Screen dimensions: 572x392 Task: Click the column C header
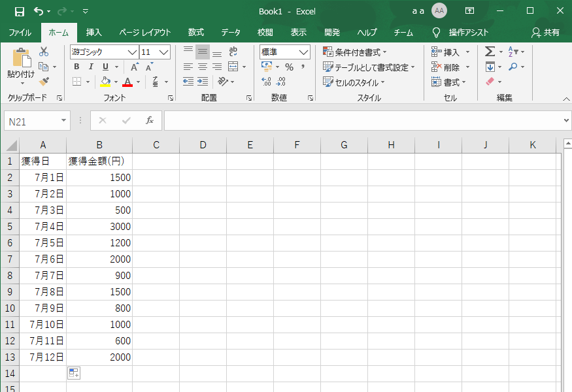(x=156, y=145)
